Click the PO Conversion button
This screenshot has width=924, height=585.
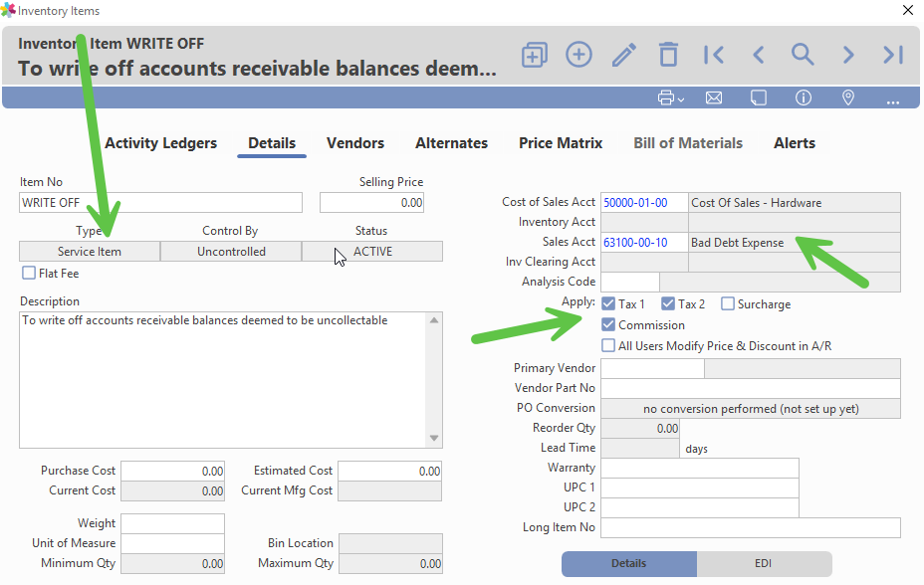(x=751, y=409)
